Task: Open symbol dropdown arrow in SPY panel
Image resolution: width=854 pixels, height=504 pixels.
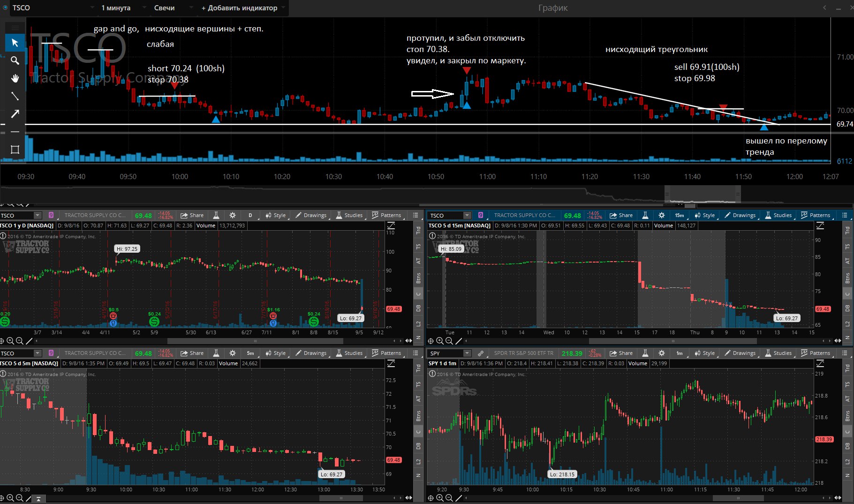Action: [x=467, y=353]
